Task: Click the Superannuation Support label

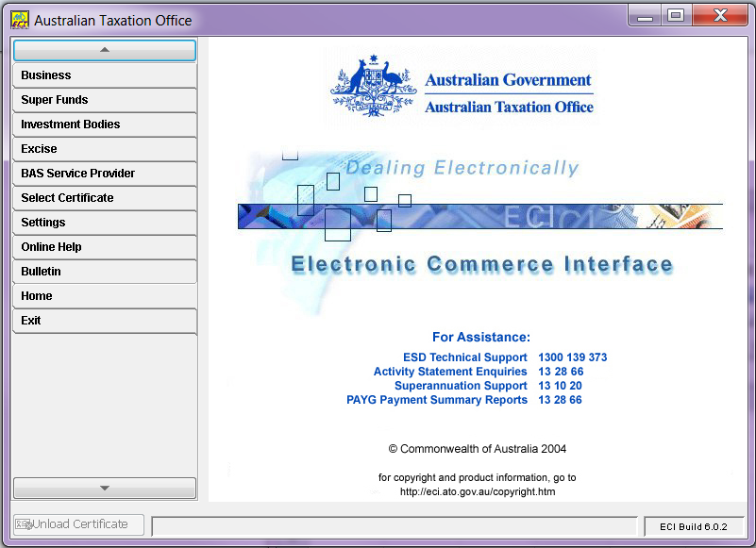Action: point(461,386)
